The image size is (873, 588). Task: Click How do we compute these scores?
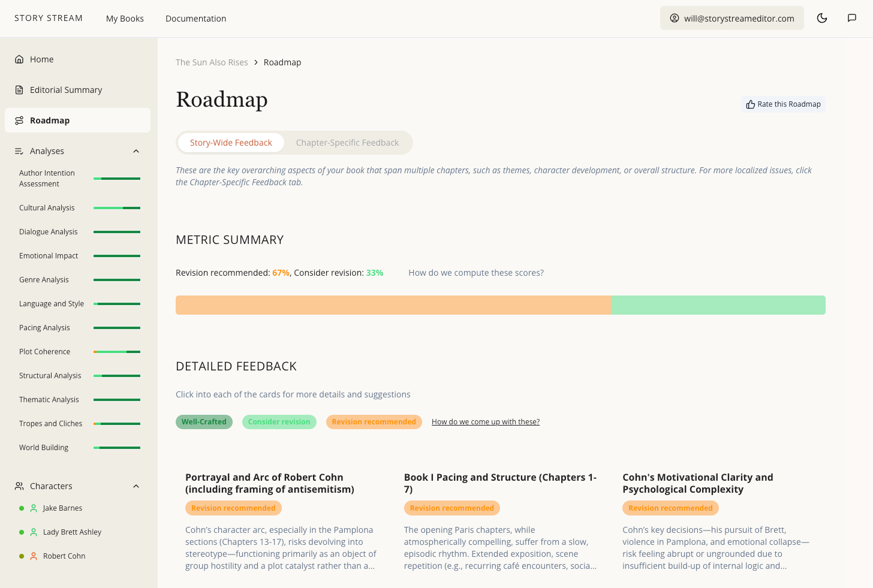(475, 272)
